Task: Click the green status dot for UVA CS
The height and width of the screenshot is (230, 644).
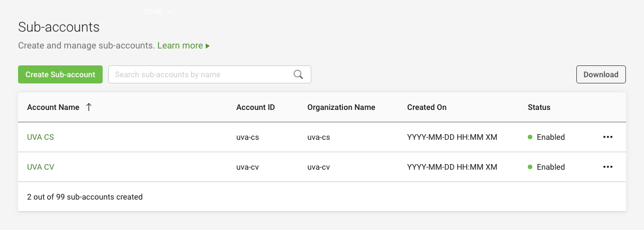Action: [x=530, y=137]
